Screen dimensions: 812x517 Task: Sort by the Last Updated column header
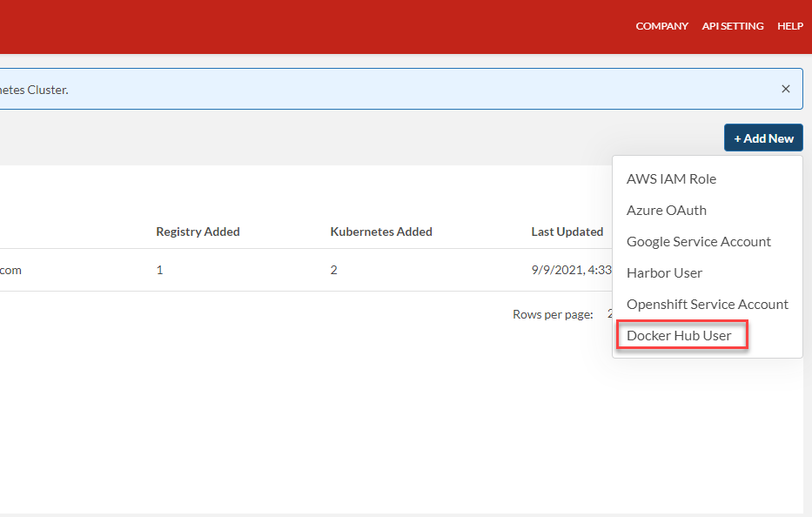(x=567, y=232)
